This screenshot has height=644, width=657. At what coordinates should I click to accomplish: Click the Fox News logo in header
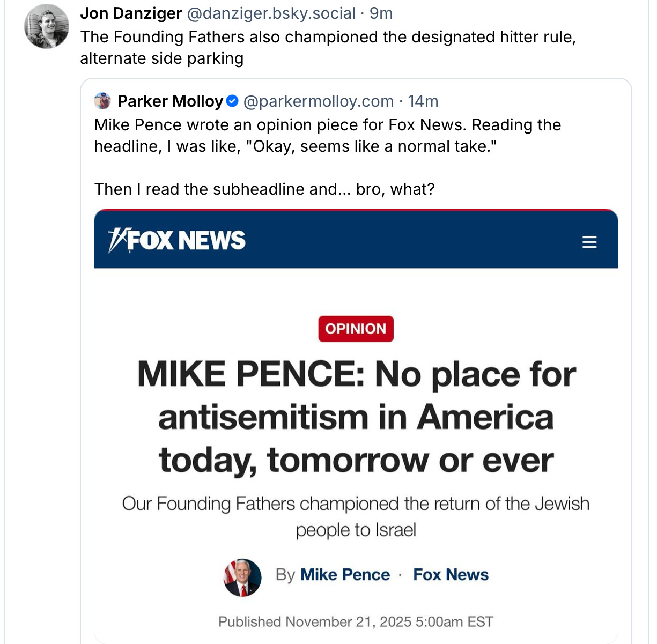tap(177, 240)
